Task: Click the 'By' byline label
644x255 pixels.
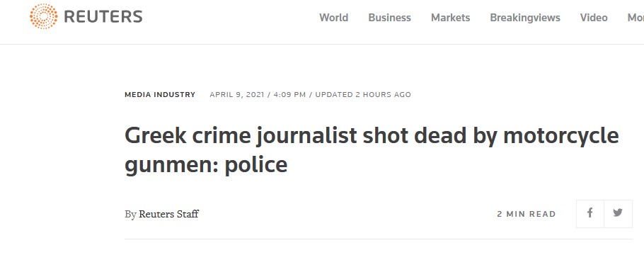Action: pos(130,215)
